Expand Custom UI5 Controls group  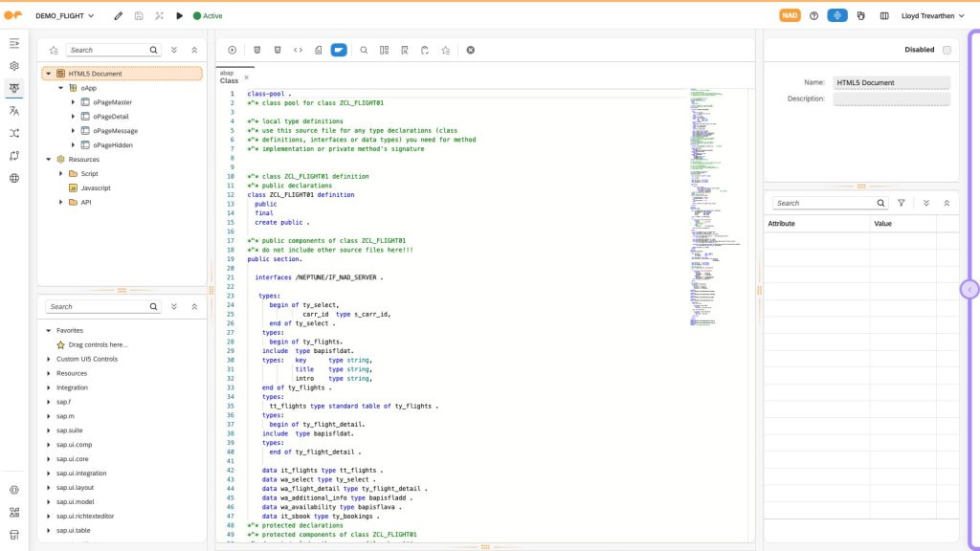tap(48, 360)
